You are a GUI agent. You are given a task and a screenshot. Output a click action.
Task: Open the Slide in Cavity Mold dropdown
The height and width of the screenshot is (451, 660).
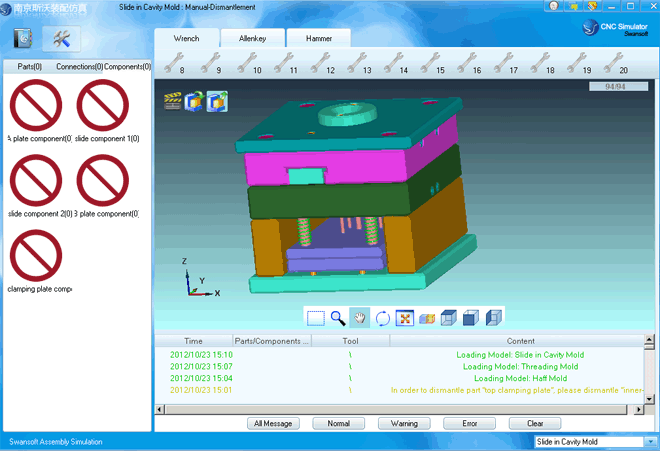588,441
